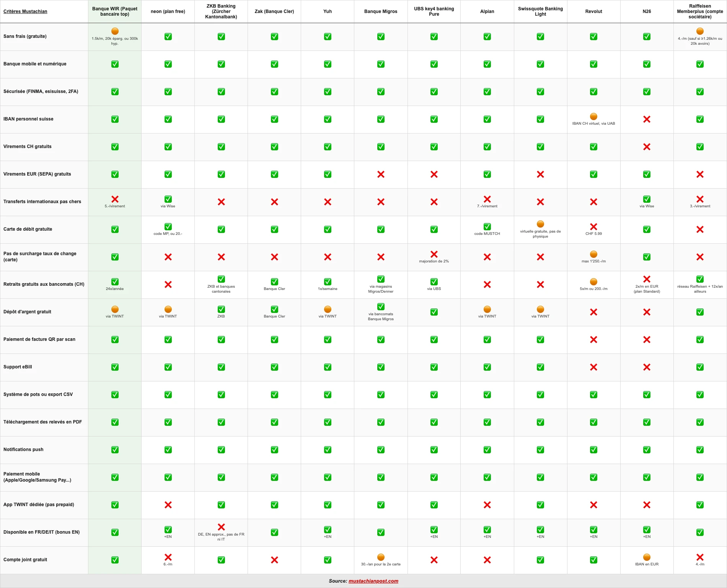Select the 'Yuh' column header
The width and height of the screenshot is (727, 588).
328,11
